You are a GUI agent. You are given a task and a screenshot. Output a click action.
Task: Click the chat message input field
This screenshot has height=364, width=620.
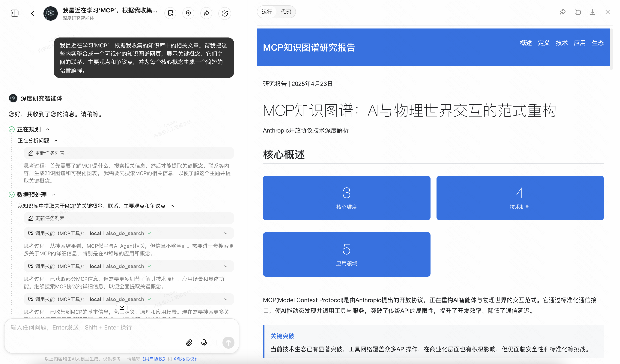click(122, 327)
